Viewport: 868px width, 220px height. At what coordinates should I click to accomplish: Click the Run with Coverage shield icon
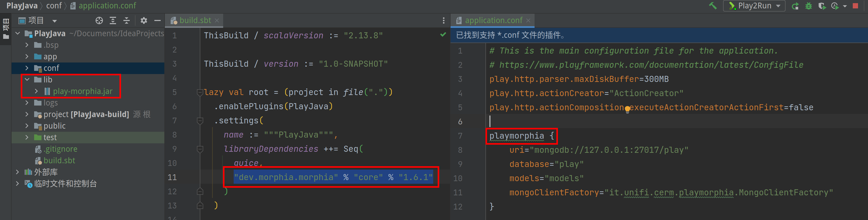click(x=822, y=6)
